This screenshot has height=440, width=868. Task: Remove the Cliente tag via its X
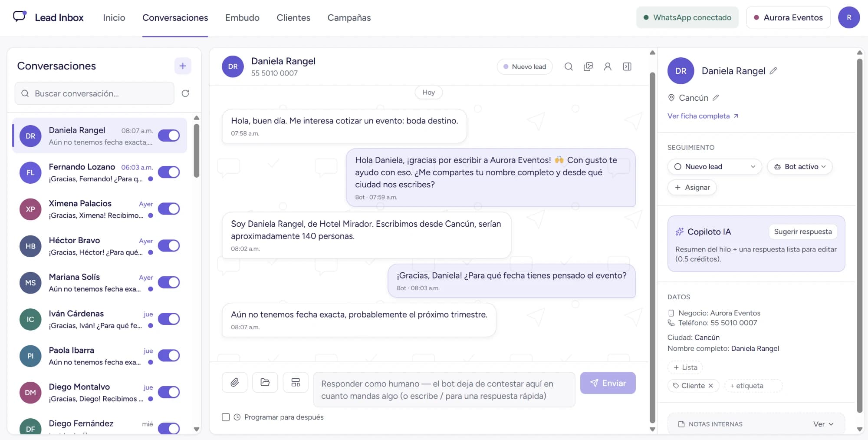point(710,386)
